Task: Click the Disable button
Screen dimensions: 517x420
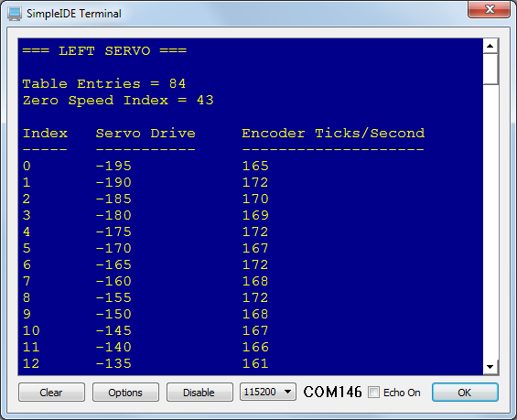Action: click(199, 393)
